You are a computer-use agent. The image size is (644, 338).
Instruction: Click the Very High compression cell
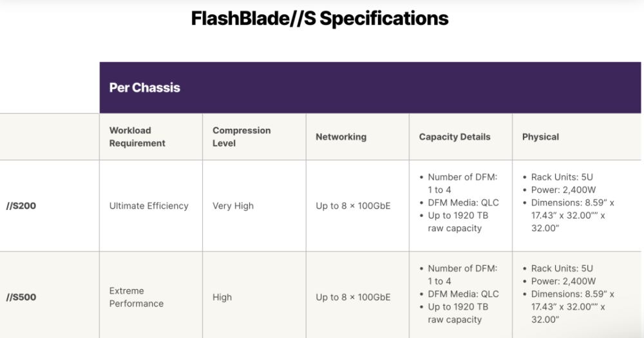coord(233,206)
